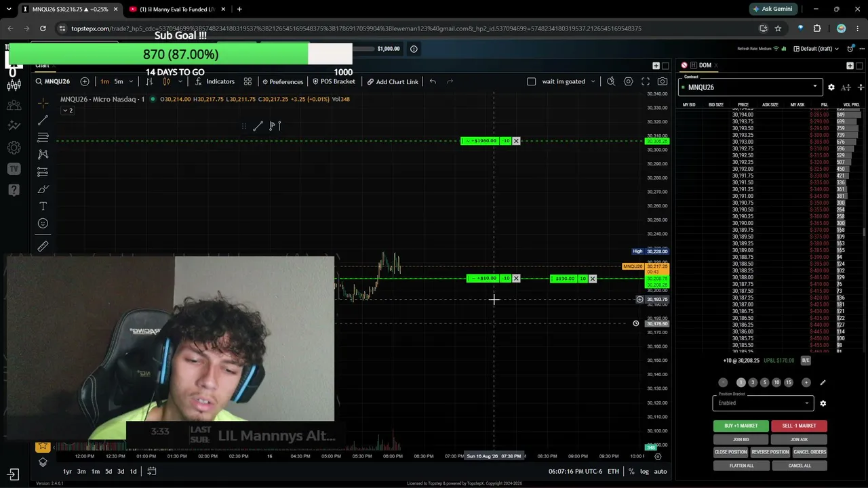
Task: Select order quantity 15
Action: coord(788,382)
